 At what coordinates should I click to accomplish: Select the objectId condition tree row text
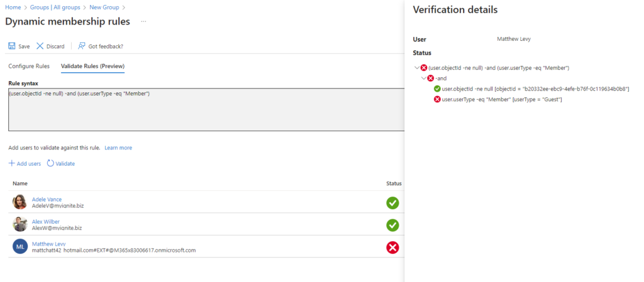536,89
